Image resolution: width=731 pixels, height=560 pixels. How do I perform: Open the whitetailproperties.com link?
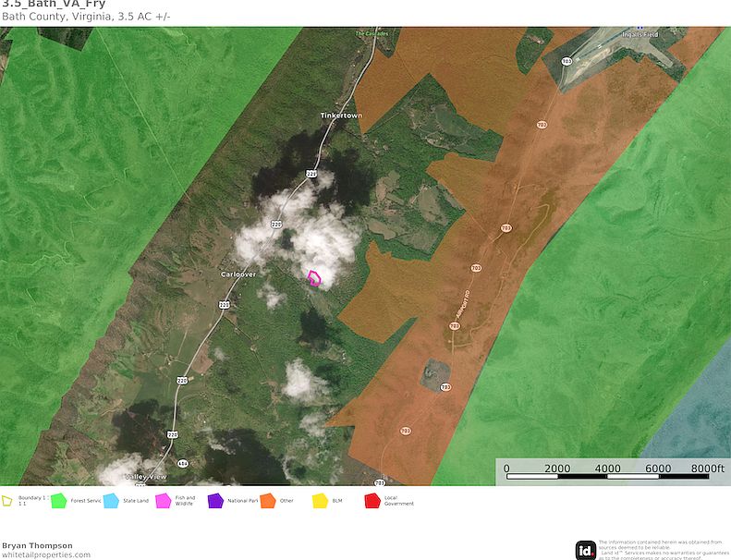point(46,554)
